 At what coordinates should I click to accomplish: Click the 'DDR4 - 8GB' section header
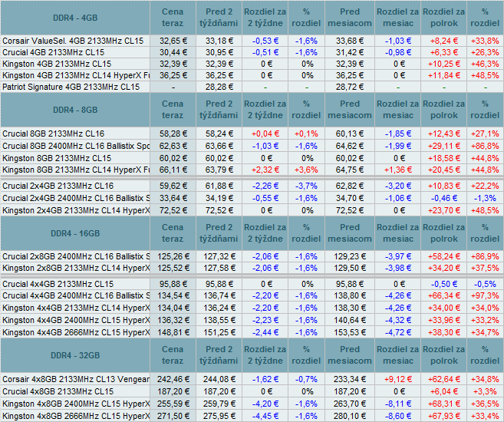point(75,110)
